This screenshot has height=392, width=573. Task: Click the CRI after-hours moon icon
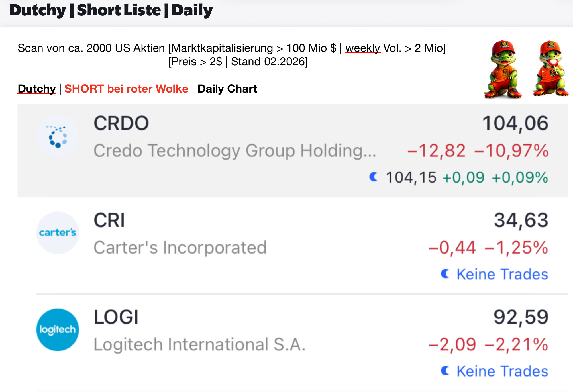pos(445,274)
